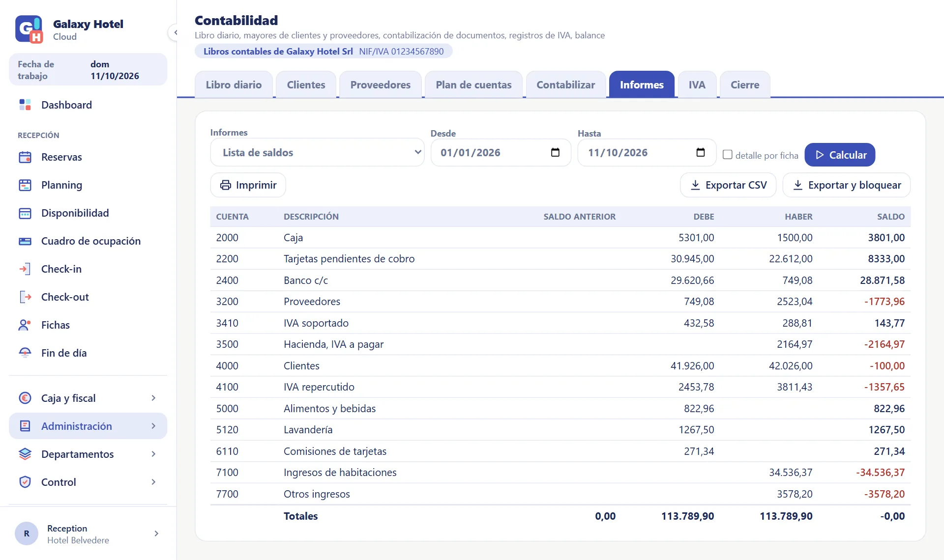Viewport: 944px width, 560px height.
Task: Enable the detalle por ficha checkbox
Action: (728, 155)
